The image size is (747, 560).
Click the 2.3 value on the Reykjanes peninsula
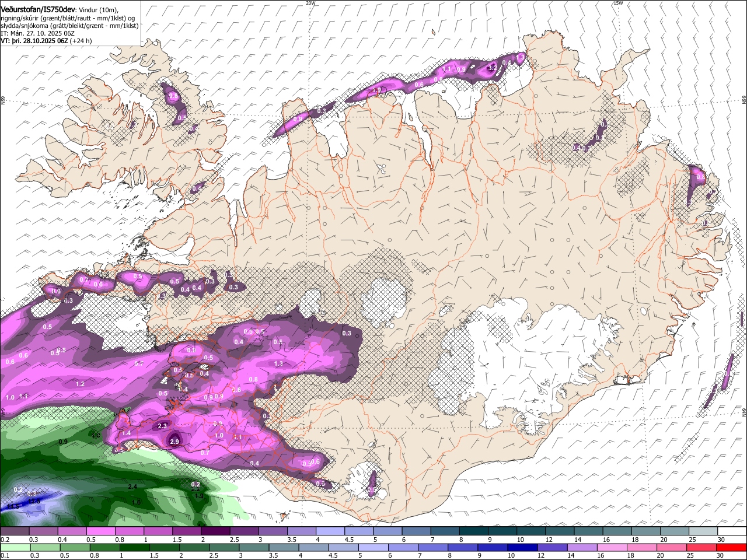(163, 426)
